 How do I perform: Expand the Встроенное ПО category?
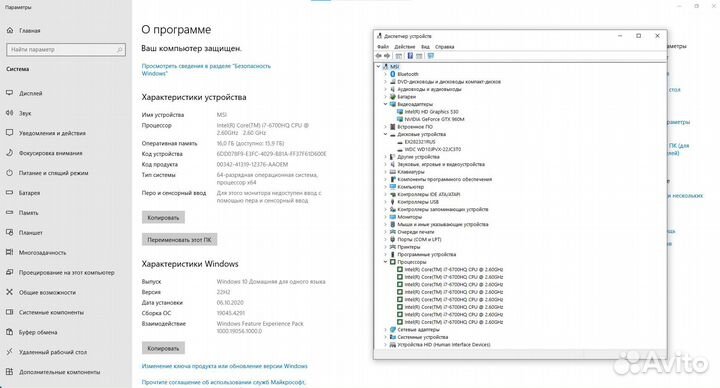tap(386, 127)
